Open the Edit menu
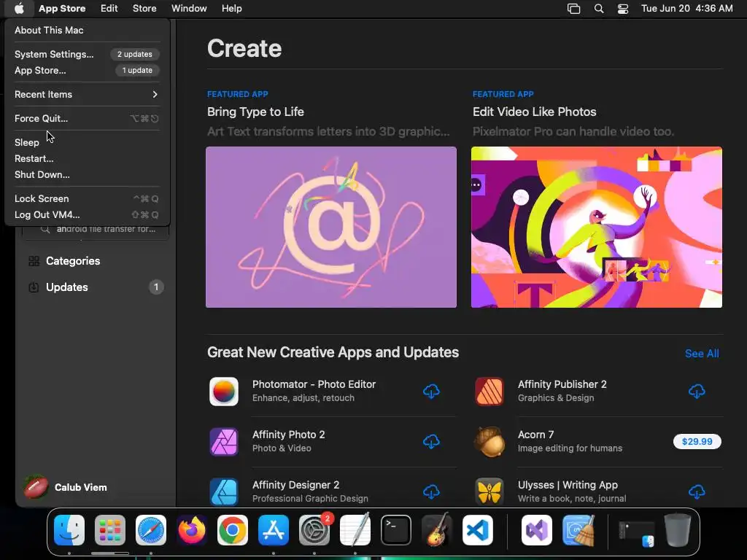Image resolution: width=747 pixels, height=560 pixels. pyautogui.click(x=109, y=9)
